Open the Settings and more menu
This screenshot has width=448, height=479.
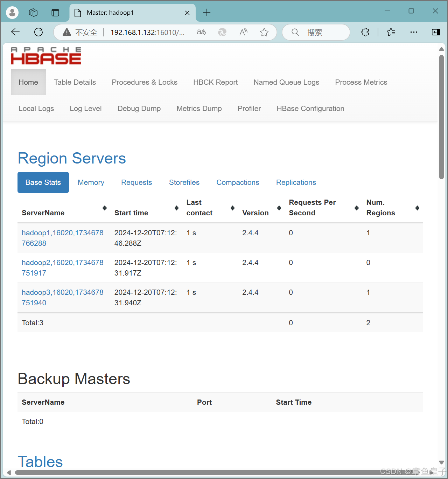tap(414, 32)
